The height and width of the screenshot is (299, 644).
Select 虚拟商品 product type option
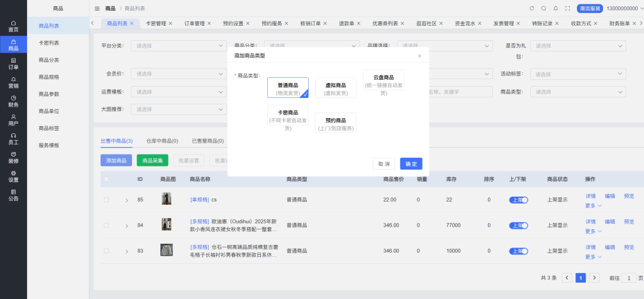tap(336, 88)
